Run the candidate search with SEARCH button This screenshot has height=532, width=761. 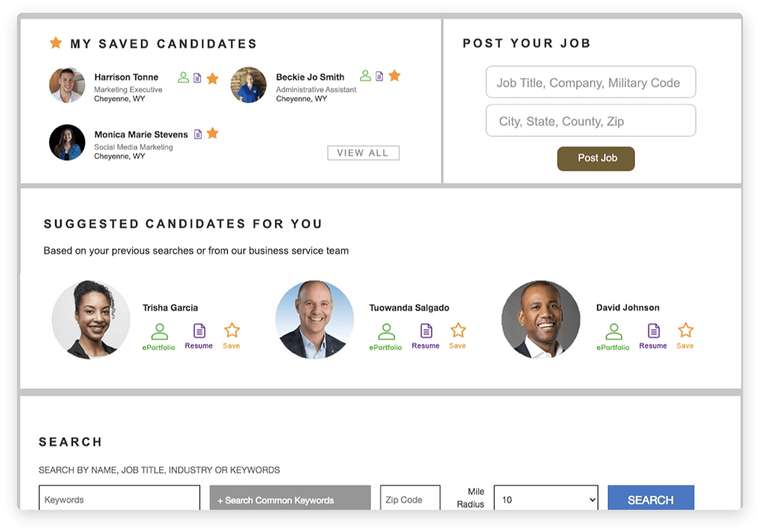(651, 499)
